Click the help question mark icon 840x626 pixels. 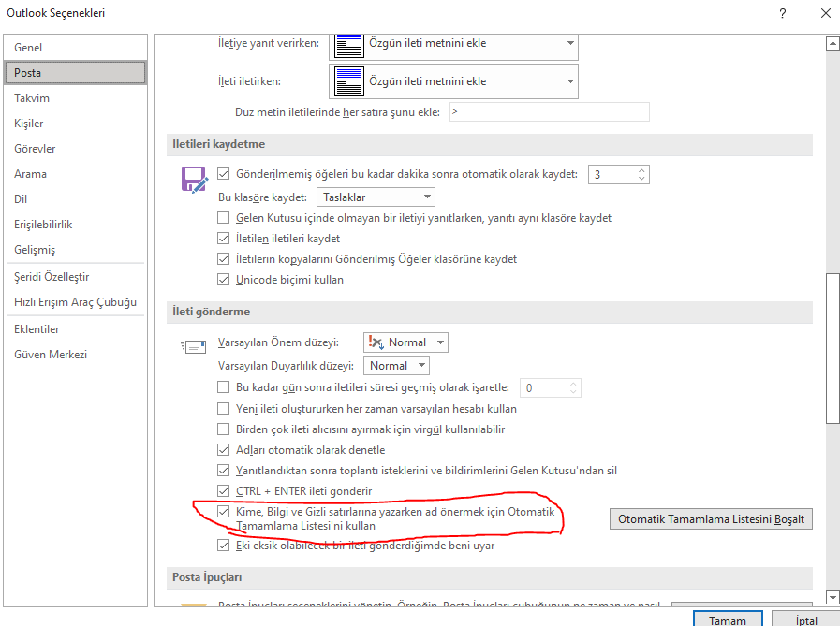(x=783, y=13)
